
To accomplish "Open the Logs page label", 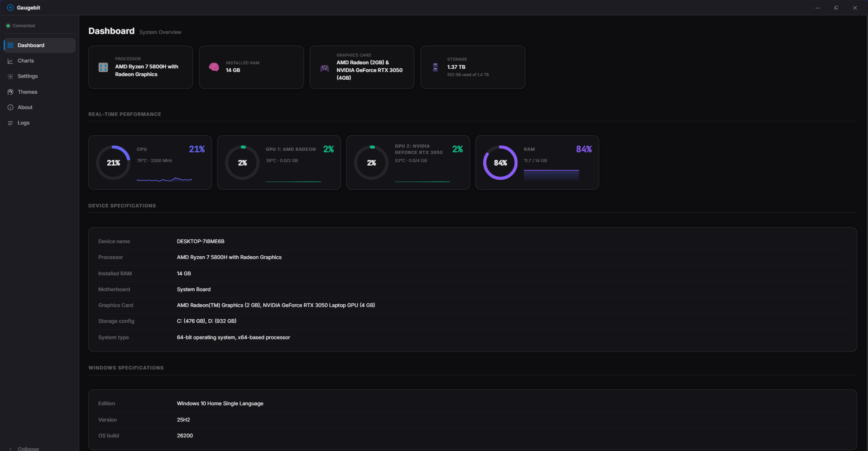I will (x=24, y=123).
